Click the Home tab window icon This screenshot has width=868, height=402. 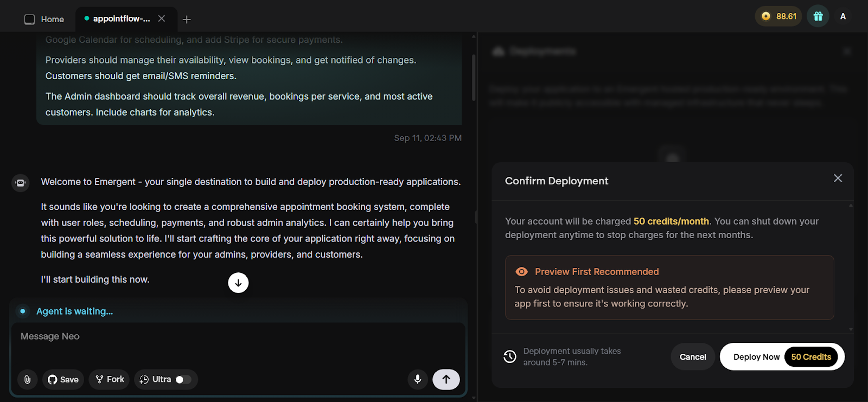pyautogui.click(x=30, y=20)
